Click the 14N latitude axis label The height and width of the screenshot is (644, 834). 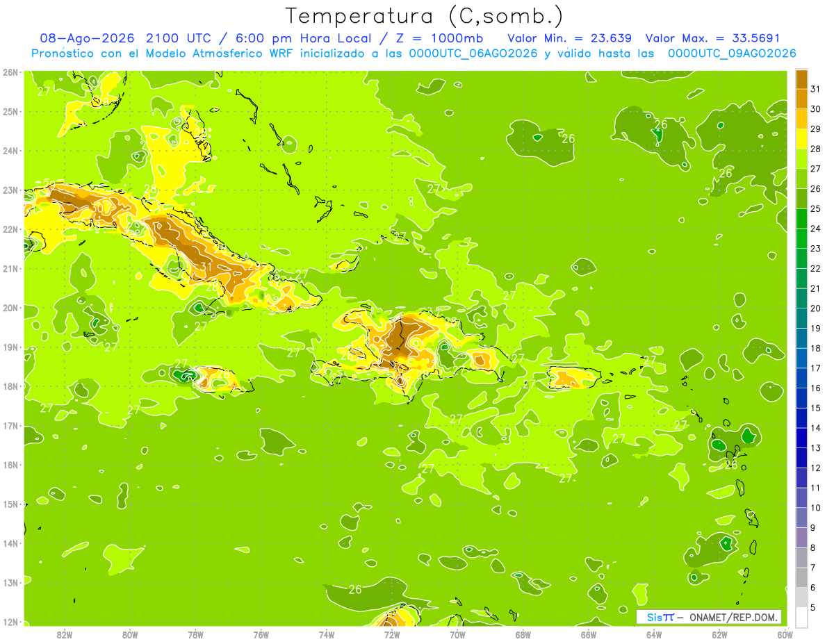pyautogui.click(x=10, y=543)
